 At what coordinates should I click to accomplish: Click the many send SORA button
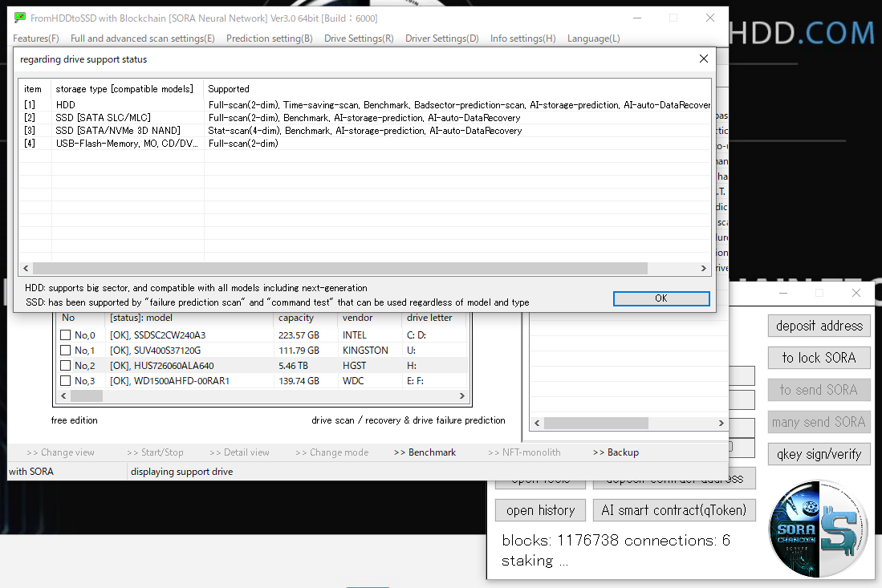(x=819, y=422)
